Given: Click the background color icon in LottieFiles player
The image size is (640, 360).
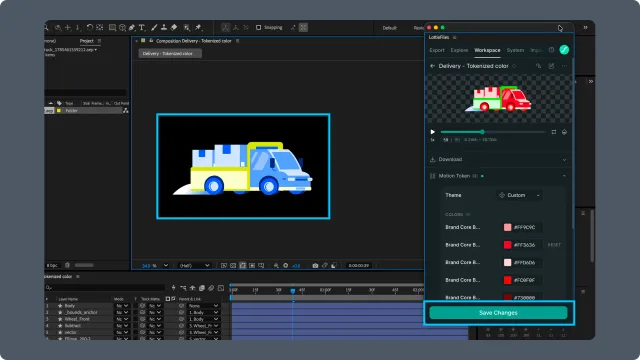Looking at the screenshot, I should 564,132.
